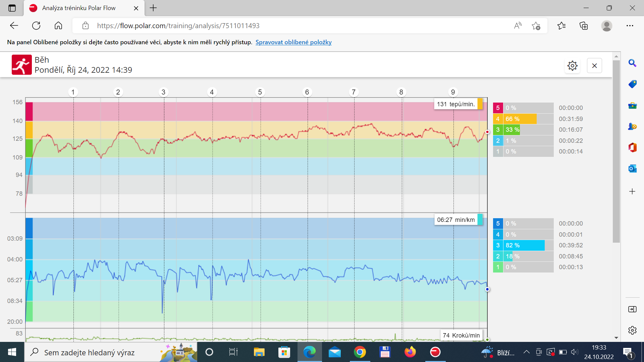
Task: Click the heart rate zone 4 bar
Action: (x=523, y=119)
